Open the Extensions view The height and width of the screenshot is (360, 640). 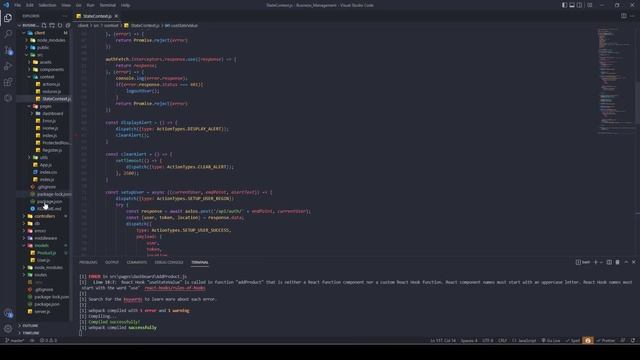(8, 82)
